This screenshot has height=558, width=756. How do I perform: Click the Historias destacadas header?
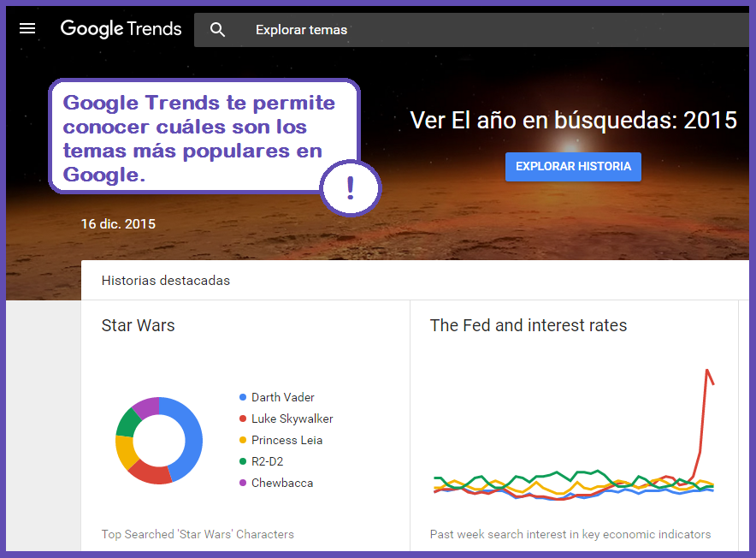[x=165, y=280]
